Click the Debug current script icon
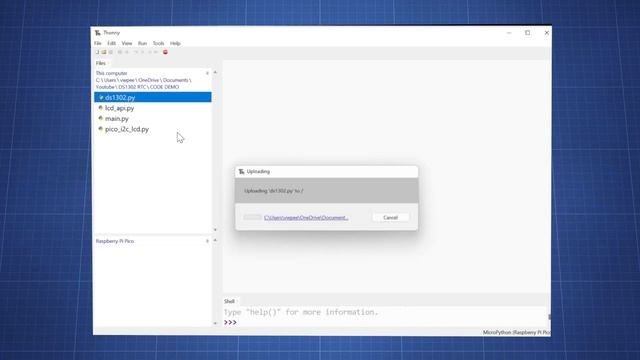 point(127,52)
